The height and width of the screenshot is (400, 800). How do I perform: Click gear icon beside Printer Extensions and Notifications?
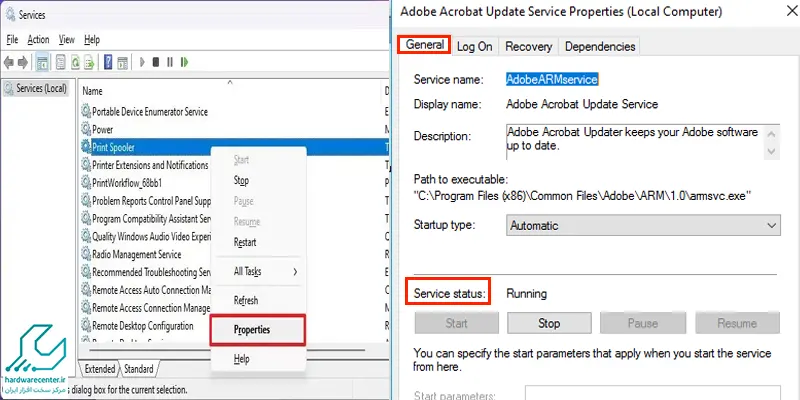pos(86,165)
